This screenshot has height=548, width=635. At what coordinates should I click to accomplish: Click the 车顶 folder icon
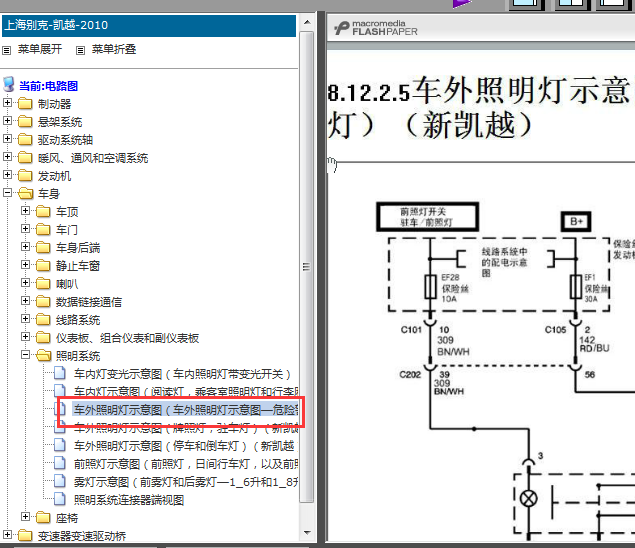[x=43, y=211]
